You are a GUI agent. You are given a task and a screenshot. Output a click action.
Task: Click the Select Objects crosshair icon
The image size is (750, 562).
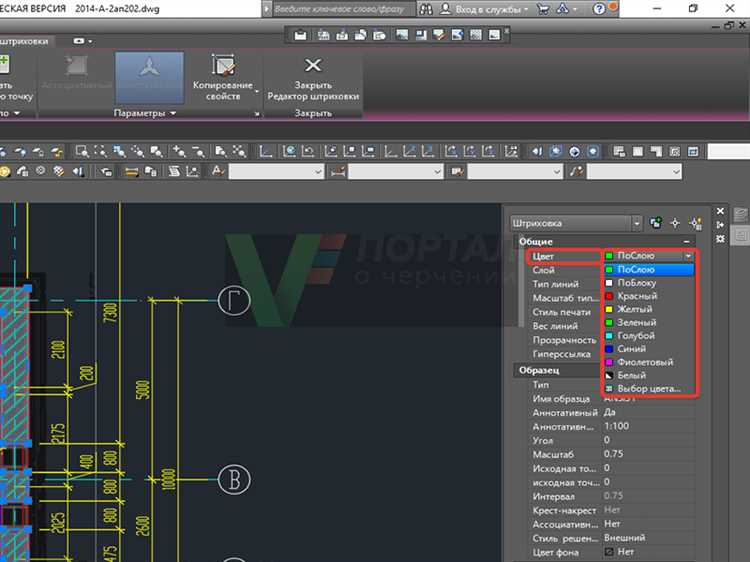(x=675, y=223)
